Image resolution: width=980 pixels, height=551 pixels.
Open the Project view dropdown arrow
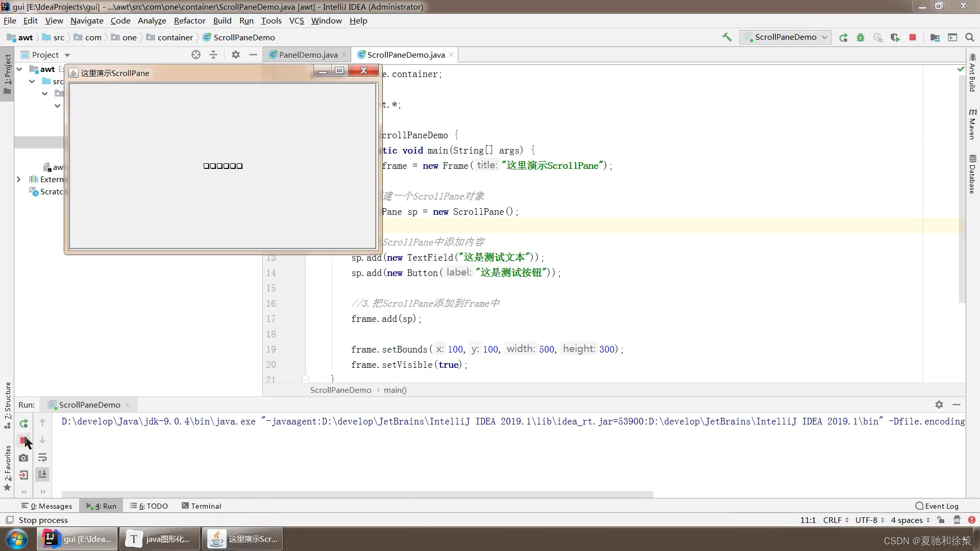click(x=68, y=55)
